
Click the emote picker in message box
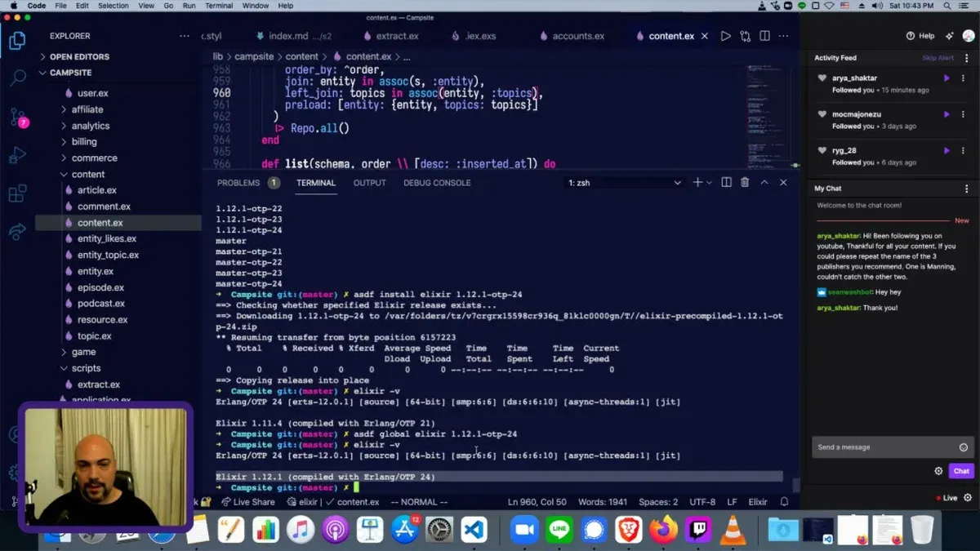[x=964, y=447]
